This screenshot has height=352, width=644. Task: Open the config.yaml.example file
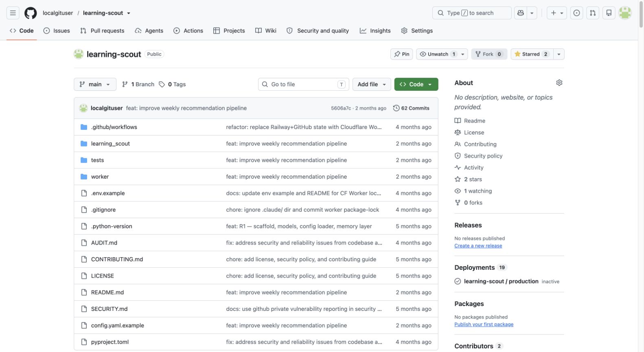coord(118,325)
